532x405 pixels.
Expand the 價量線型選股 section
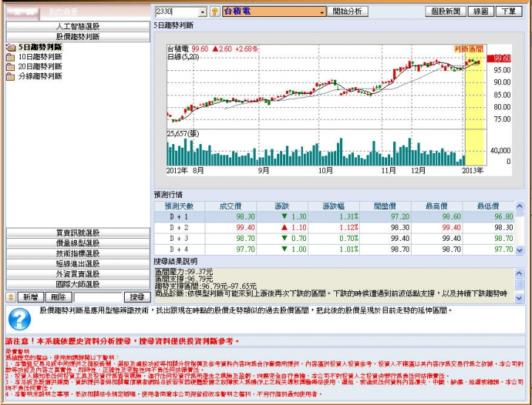pos(78,243)
